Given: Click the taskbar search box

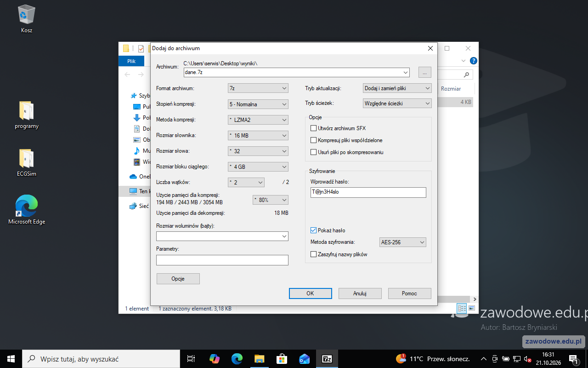Looking at the screenshot, I should pyautogui.click(x=101, y=359).
